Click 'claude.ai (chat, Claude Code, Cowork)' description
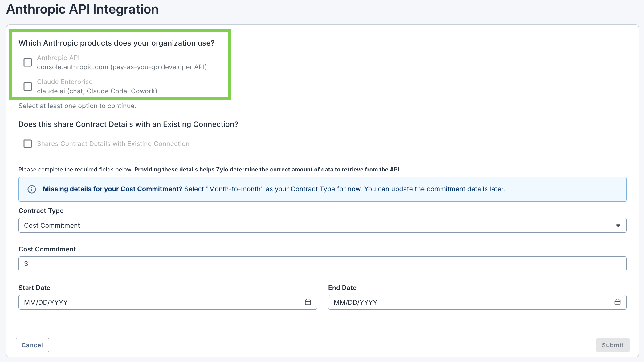Viewport: 644px width, 362px height. tap(97, 91)
